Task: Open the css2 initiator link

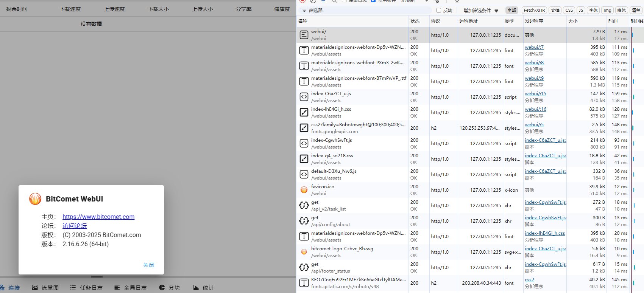Action: coord(529,280)
